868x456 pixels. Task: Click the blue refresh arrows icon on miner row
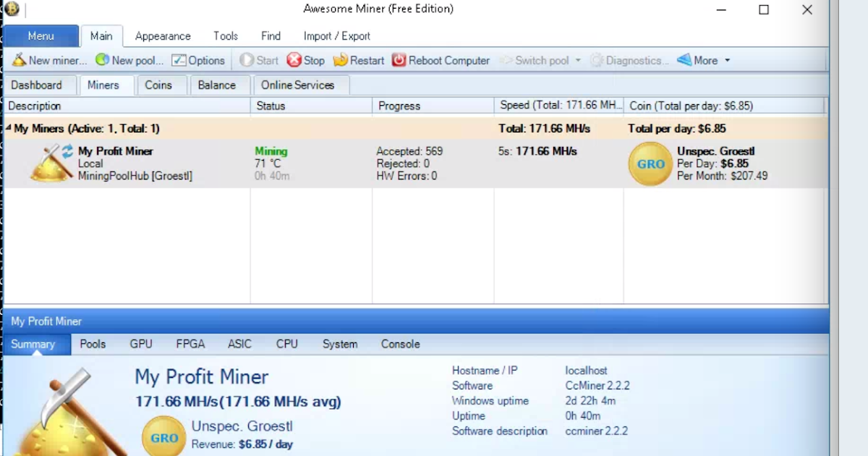(x=67, y=151)
